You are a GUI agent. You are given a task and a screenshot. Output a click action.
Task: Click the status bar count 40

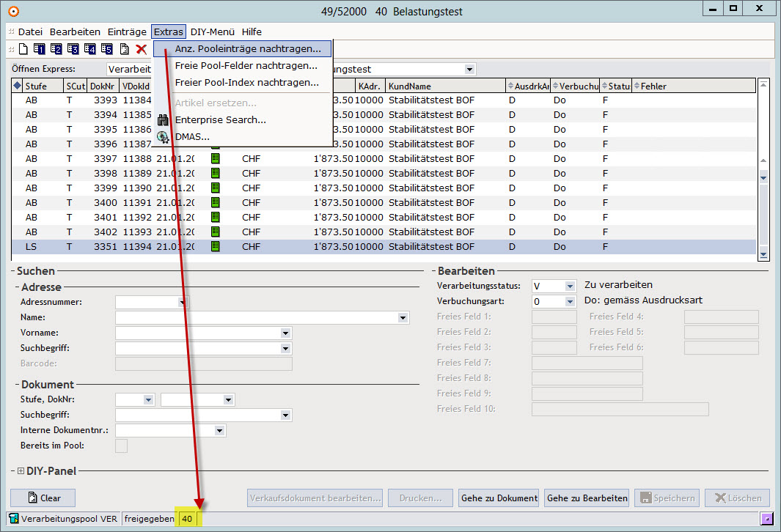(x=187, y=519)
